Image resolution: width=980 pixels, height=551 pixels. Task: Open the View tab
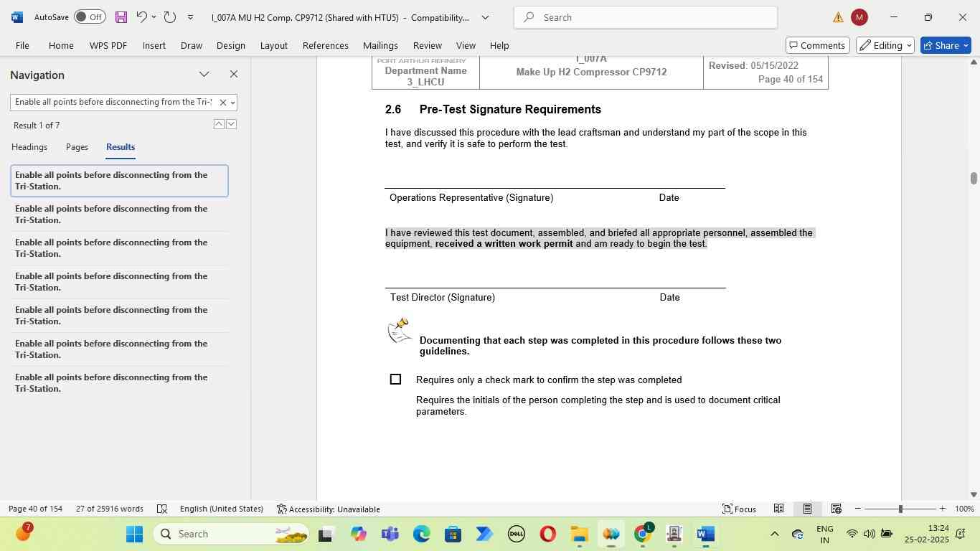click(x=466, y=45)
